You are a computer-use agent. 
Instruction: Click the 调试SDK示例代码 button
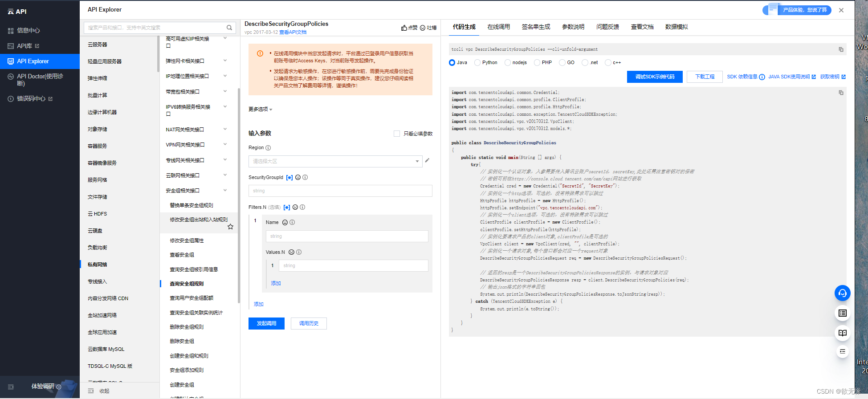click(655, 77)
